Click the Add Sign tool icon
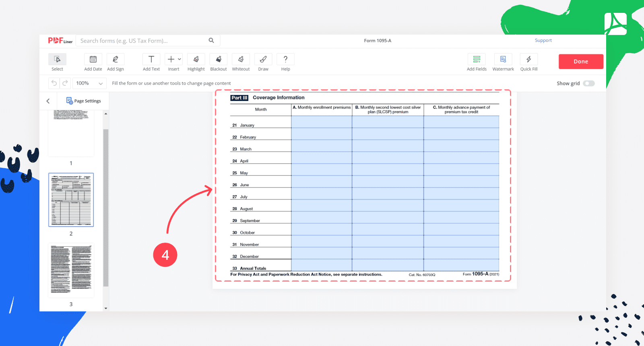The height and width of the screenshot is (346, 644). pos(116,60)
